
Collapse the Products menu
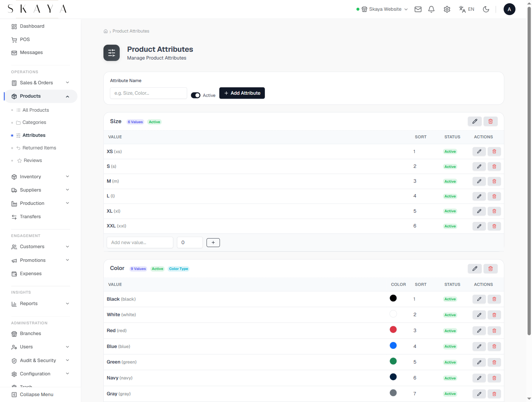point(41,96)
